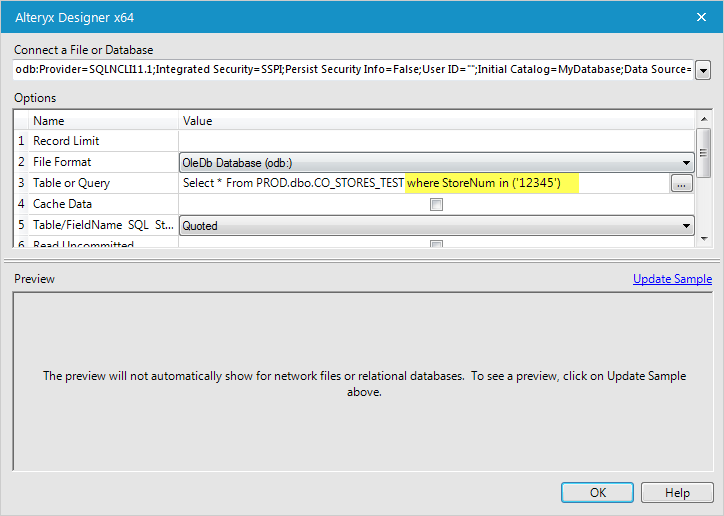Close the Alteryx Designer dialog
Image resolution: width=724 pixels, height=516 pixels.
(701, 18)
